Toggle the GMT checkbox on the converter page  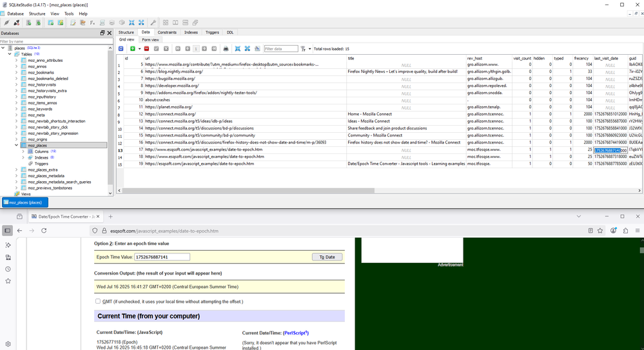pyautogui.click(x=98, y=301)
